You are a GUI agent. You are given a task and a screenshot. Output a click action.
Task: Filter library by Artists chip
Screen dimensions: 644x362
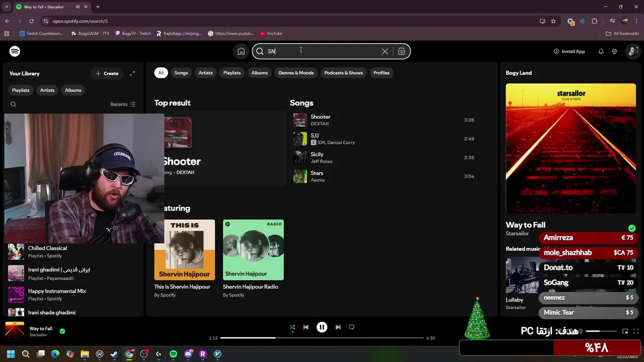pyautogui.click(x=47, y=90)
